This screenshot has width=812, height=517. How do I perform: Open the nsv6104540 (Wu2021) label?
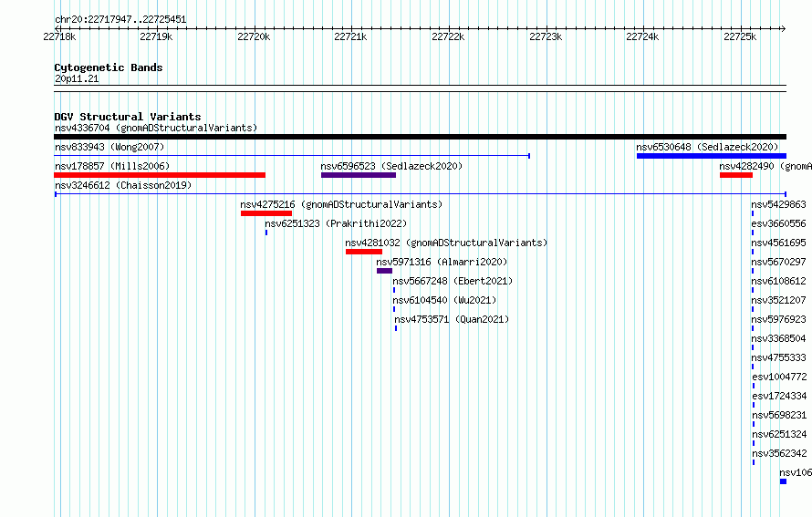point(444,300)
